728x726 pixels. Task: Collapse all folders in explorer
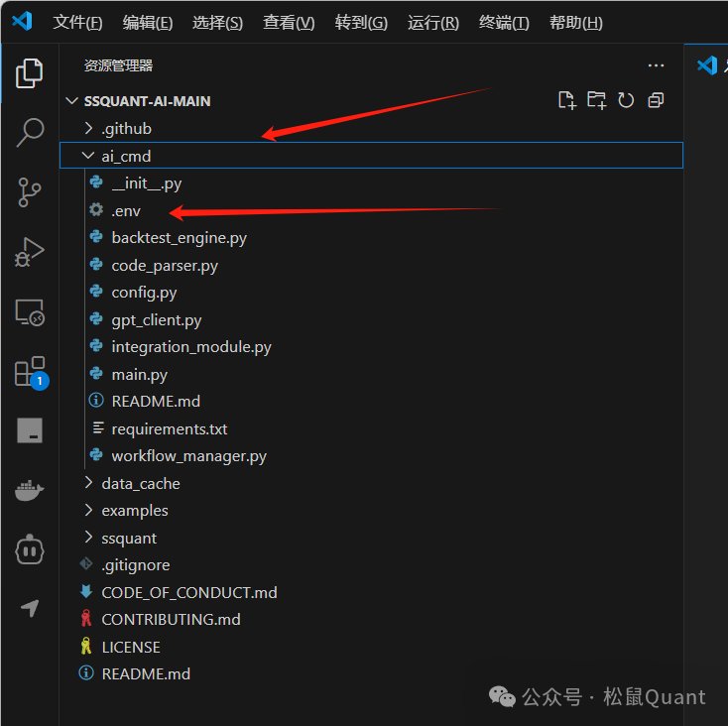(x=656, y=100)
